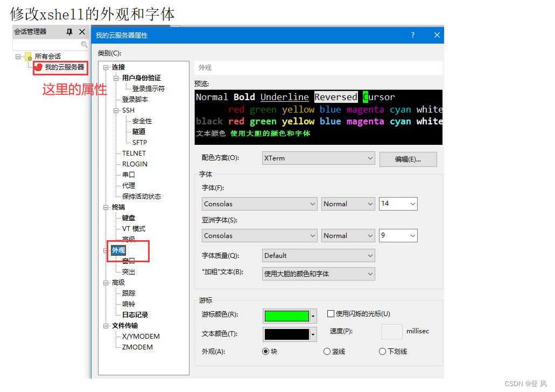Open the 配色方案 XTerm dropdown

point(318,158)
